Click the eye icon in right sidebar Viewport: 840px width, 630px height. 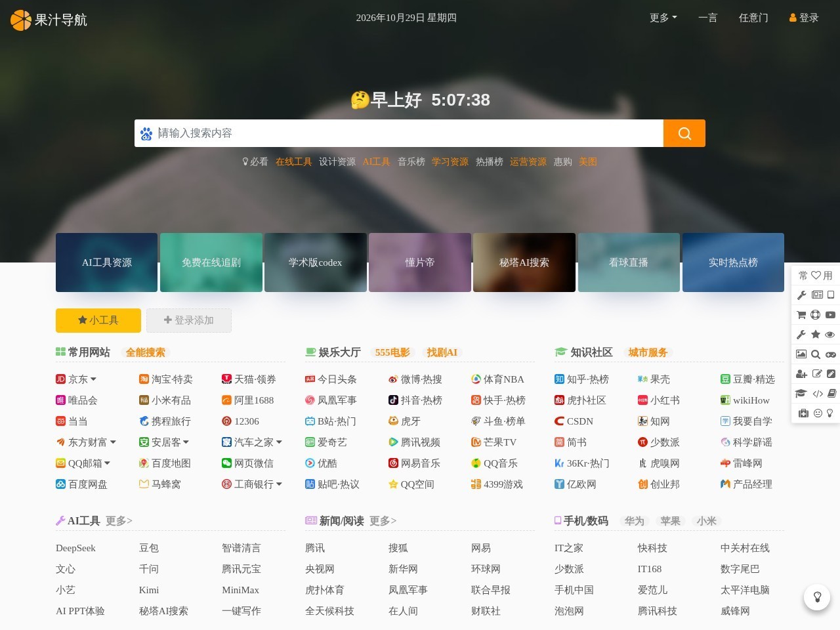tap(830, 335)
